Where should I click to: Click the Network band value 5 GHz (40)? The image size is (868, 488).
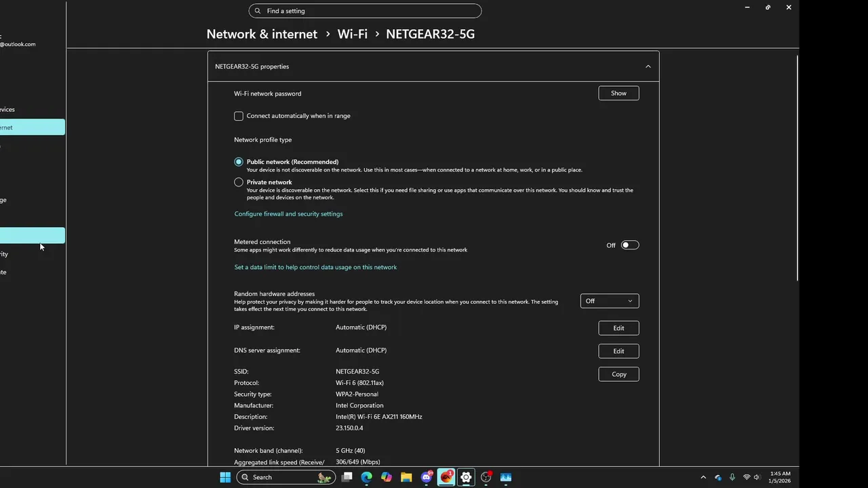pos(350,451)
